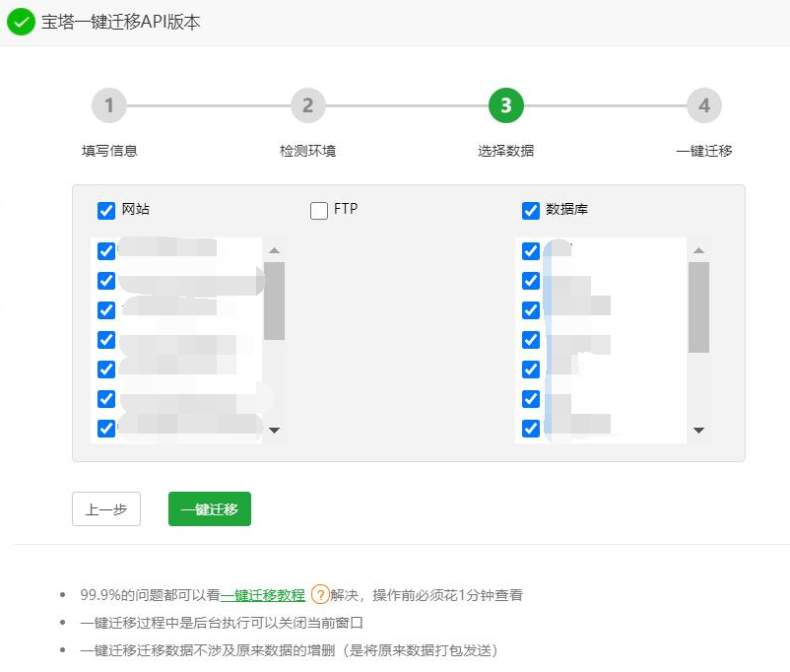790x672 pixels.
Task: Click the website list scrollbar down arrow
Action: [x=276, y=431]
